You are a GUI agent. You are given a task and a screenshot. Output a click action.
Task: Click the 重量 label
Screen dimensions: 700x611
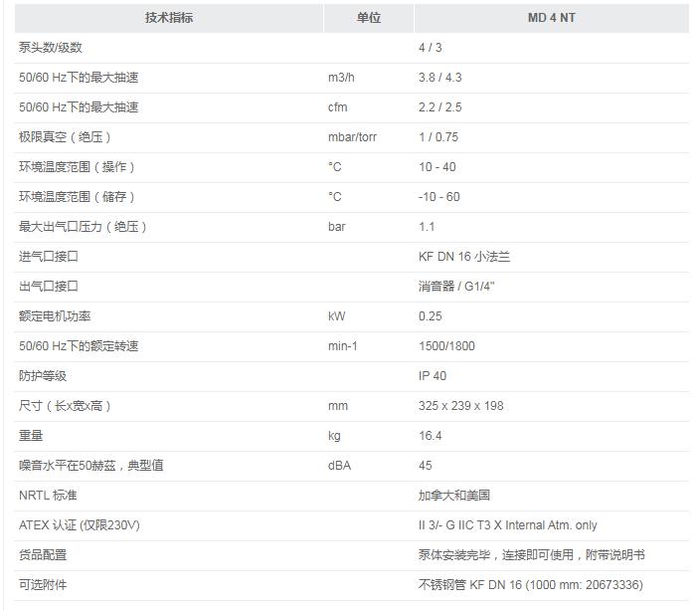point(31,436)
